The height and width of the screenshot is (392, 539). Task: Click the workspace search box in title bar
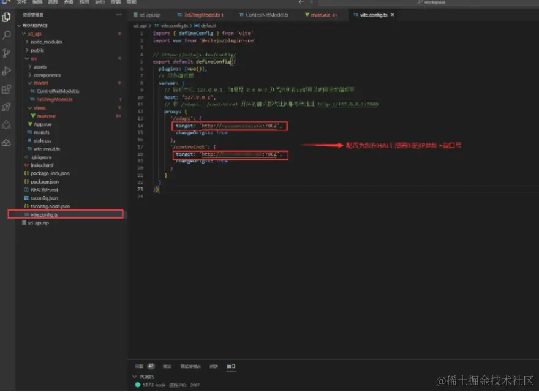point(429,2)
